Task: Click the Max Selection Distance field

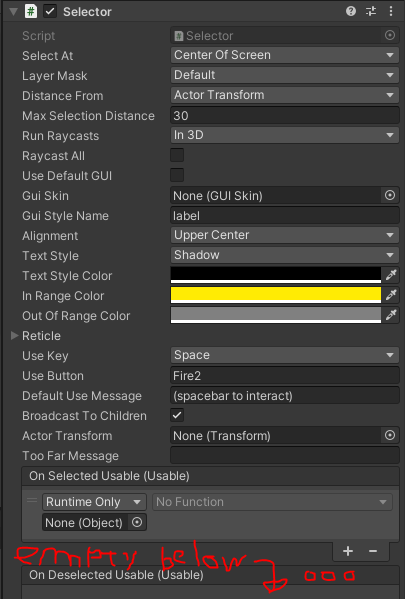Action: tap(285, 115)
